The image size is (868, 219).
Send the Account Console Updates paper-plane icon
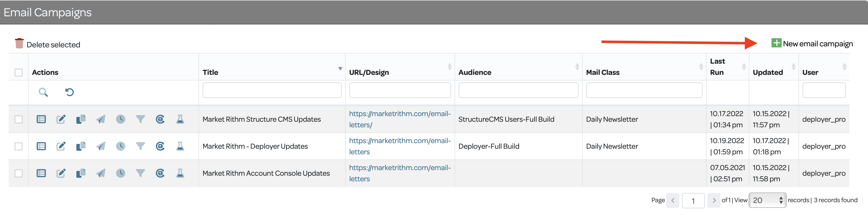click(101, 173)
